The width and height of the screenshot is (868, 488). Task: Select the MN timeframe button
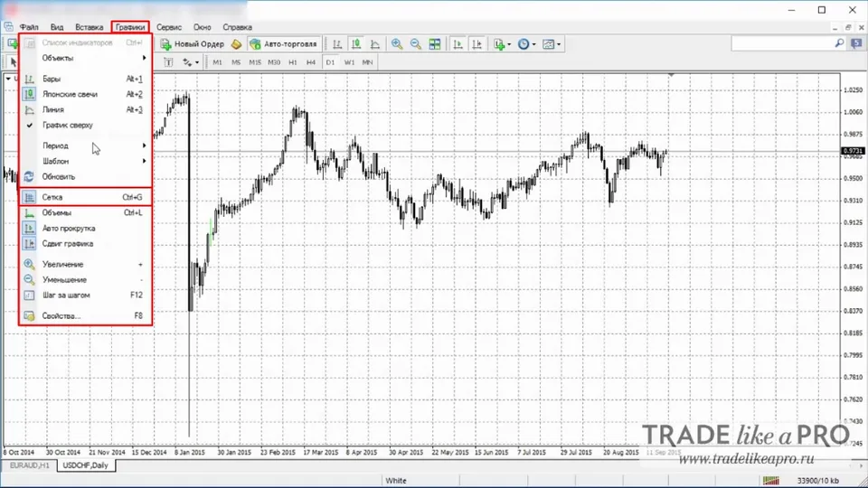point(368,62)
